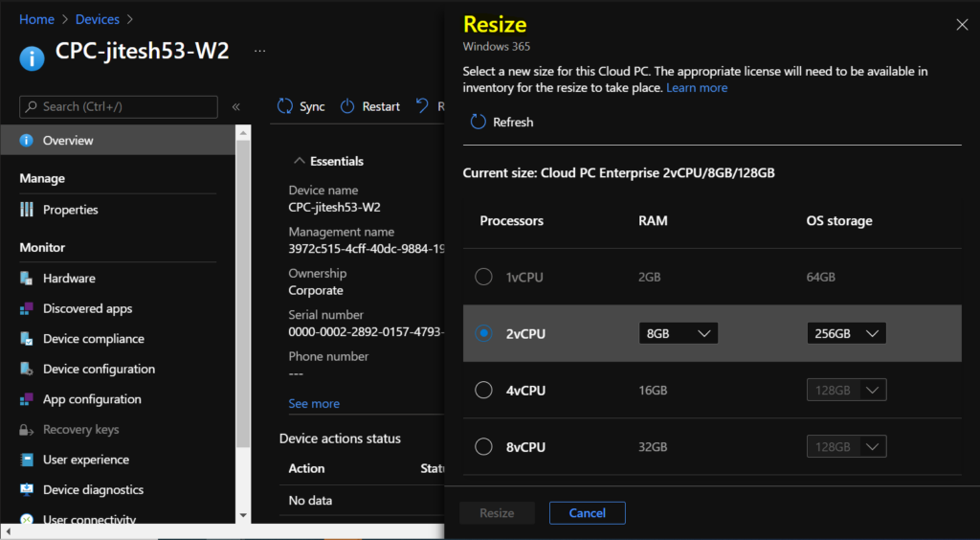The image size is (980, 540).
Task: Click the See more link
Action: click(x=314, y=404)
